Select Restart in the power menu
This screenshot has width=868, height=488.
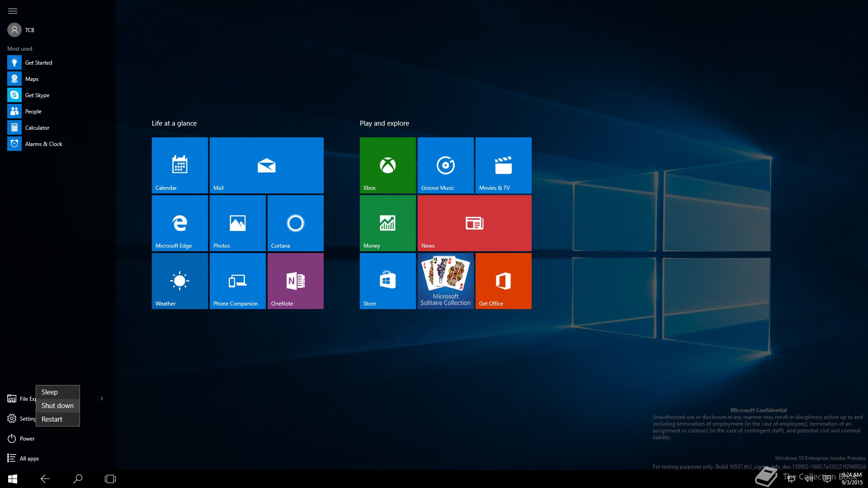pos(58,419)
